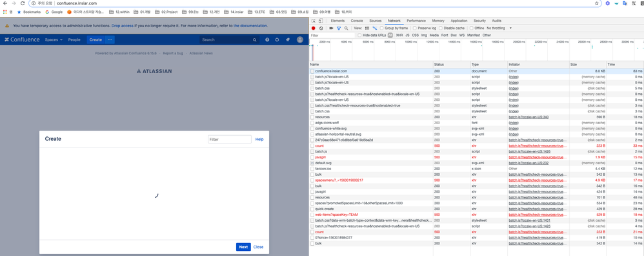The height and width of the screenshot is (256, 644).
Task: Clear the network log with the clear icon
Action: point(321,28)
